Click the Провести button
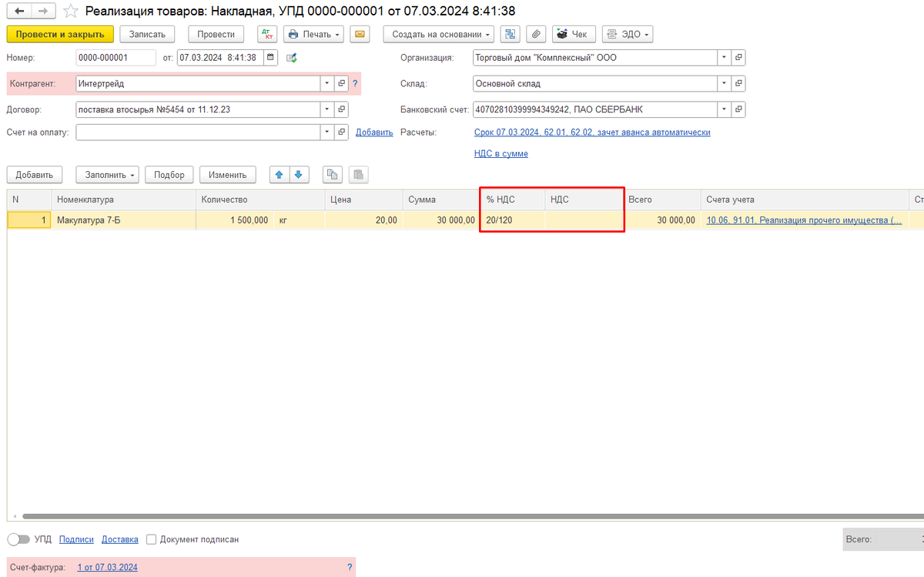Viewport: 924px width, 577px height. pos(216,35)
